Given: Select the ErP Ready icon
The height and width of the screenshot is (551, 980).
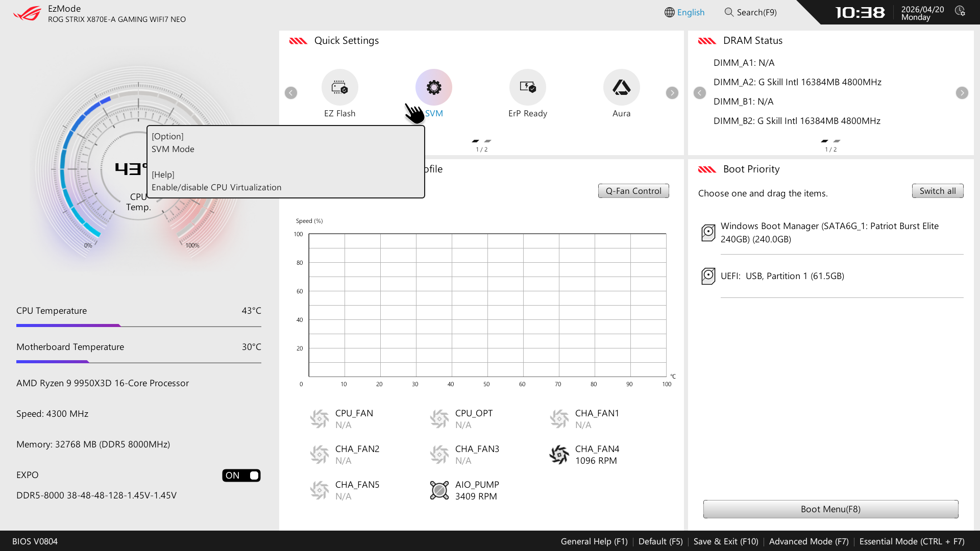Looking at the screenshot, I should click(x=527, y=87).
